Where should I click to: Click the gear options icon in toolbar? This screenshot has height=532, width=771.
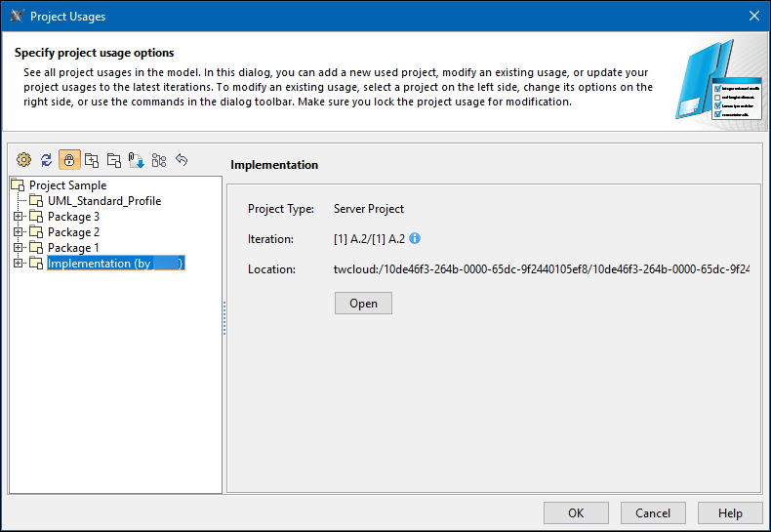pos(24,160)
